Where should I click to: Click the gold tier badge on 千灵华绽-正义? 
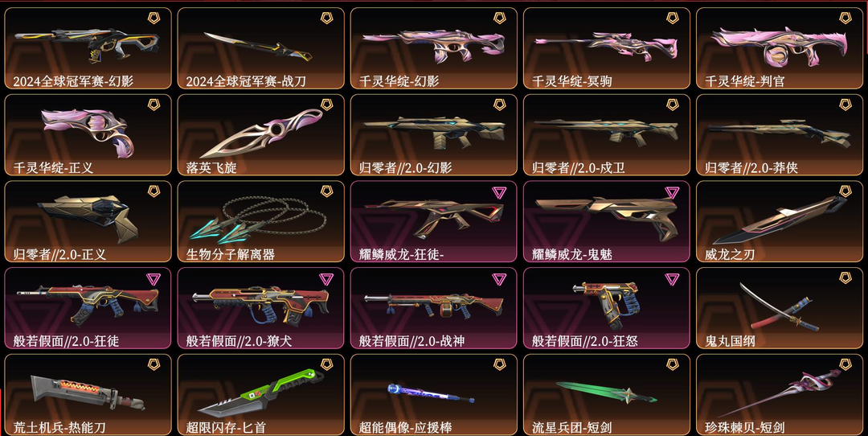(154, 104)
